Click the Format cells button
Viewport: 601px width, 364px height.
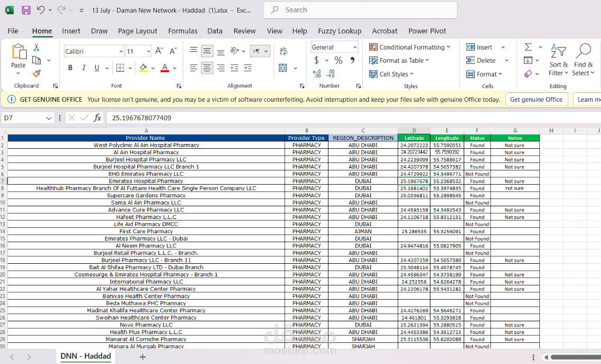(x=484, y=74)
